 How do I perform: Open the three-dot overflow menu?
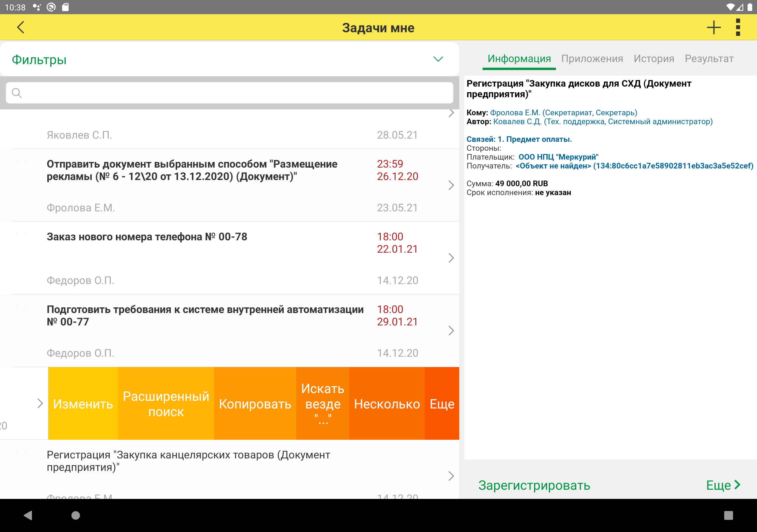(738, 27)
